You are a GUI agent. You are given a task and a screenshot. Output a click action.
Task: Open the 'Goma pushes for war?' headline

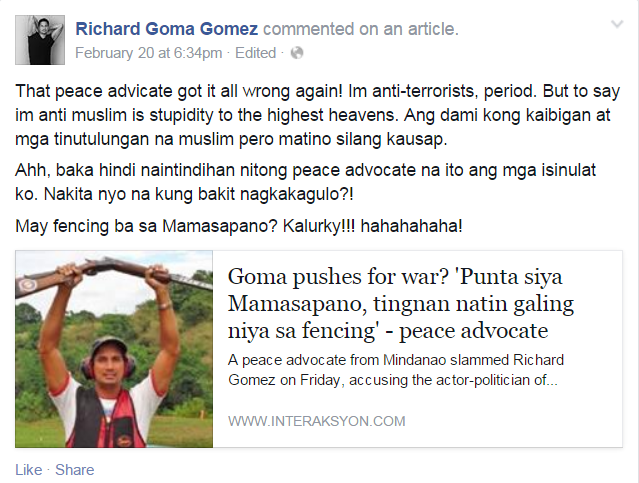coord(401,303)
